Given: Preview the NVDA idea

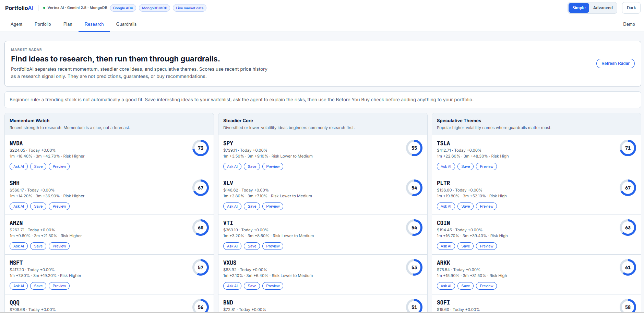Looking at the screenshot, I should [59, 166].
